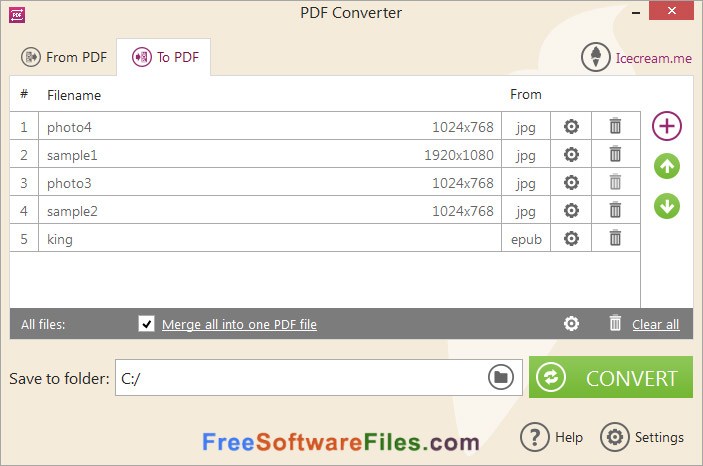703x466 pixels.
Task: Click the Help question mark icon
Action: pyautogui.click(x=534, y=436)
